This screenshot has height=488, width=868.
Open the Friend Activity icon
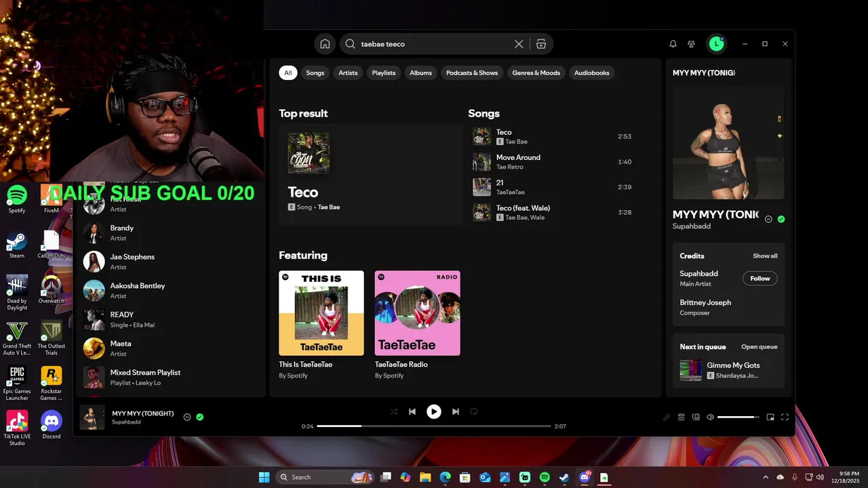pyautogui.click(x=691, y=44)
